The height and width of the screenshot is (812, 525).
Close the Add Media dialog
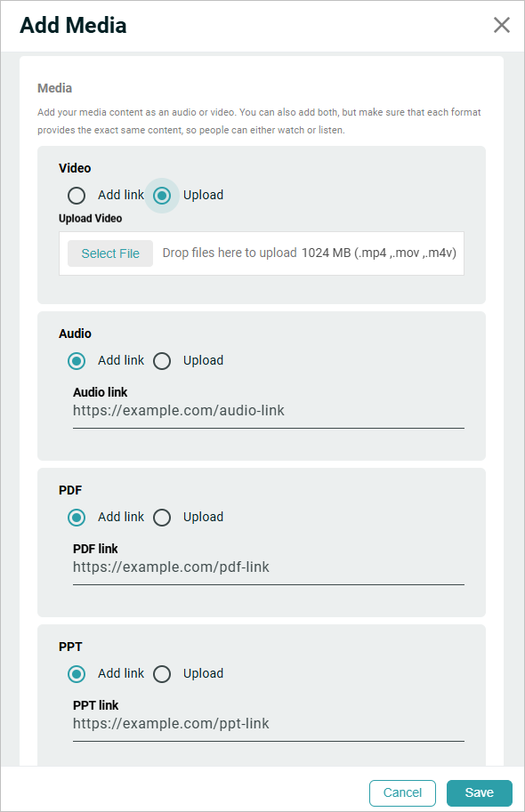tap(501, 25)
